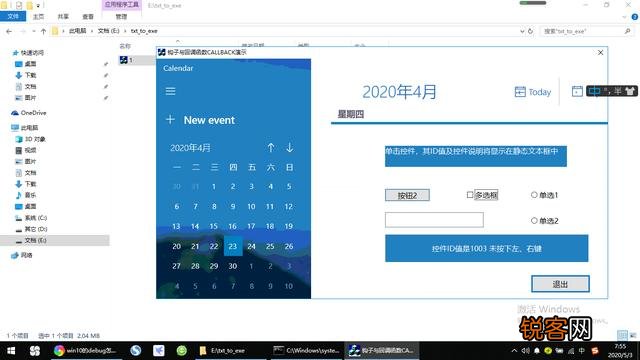
Task: Tick the 多选框 checkbox
Action: (470, 195)
